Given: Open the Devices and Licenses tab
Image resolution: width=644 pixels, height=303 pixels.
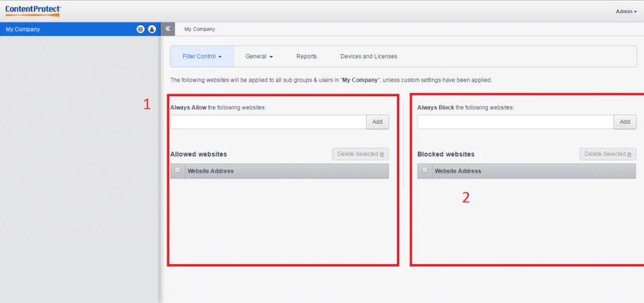Looking at the screenshot, I should point(369,57).
